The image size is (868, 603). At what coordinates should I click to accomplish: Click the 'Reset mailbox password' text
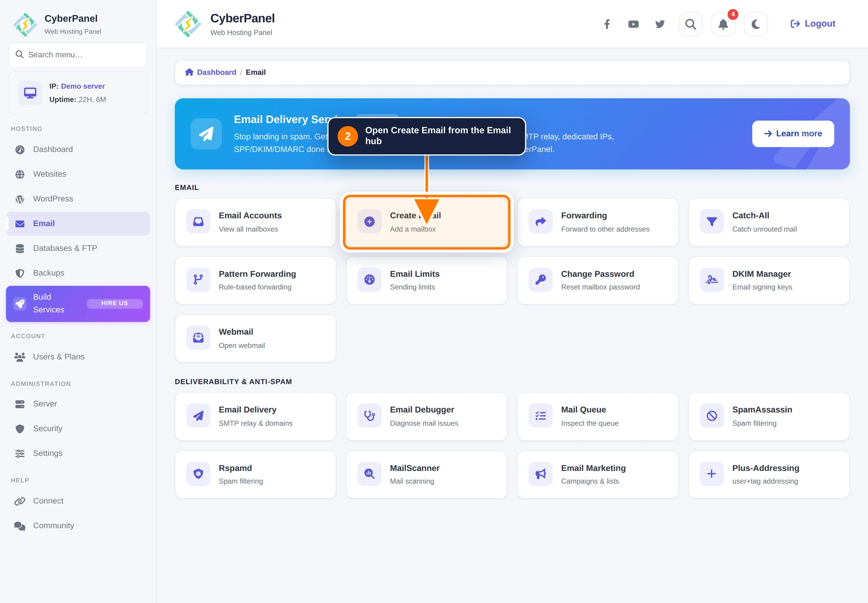point(600,287)
